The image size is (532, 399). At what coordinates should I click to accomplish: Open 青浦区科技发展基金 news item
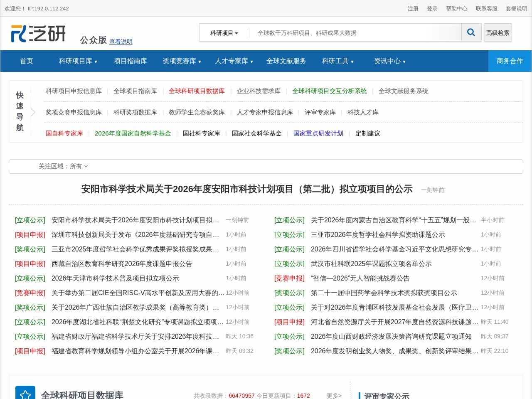pos(394,308)
